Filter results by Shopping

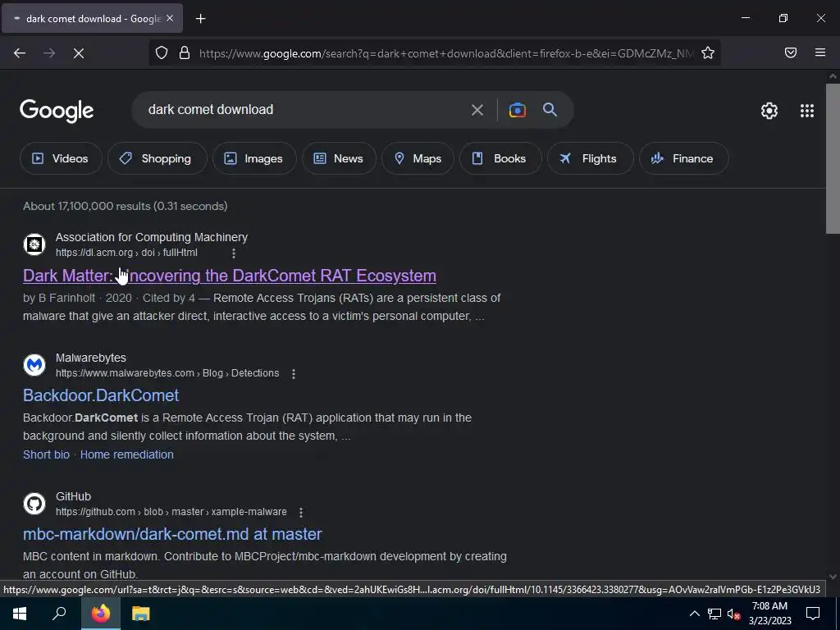click(x=157, y=158)
